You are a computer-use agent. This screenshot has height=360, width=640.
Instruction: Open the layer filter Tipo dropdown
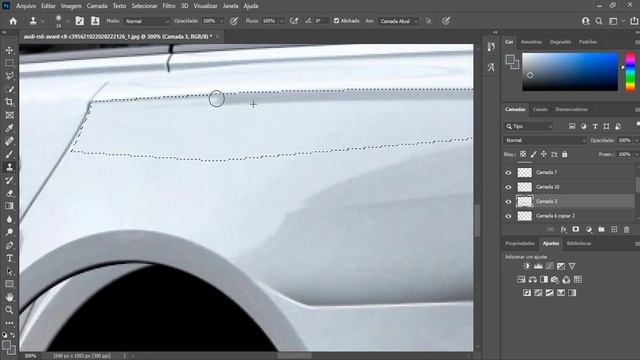(x=529, y=127)
